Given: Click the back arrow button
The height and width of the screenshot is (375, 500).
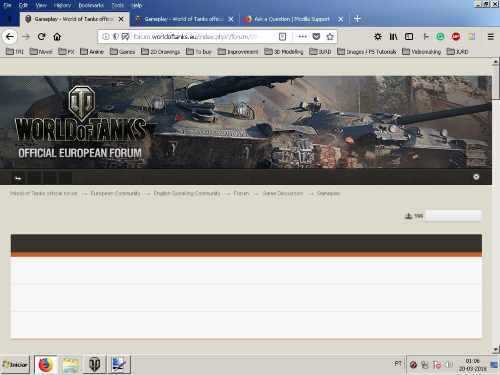Looking at the screenshot, I should point(10,37).
